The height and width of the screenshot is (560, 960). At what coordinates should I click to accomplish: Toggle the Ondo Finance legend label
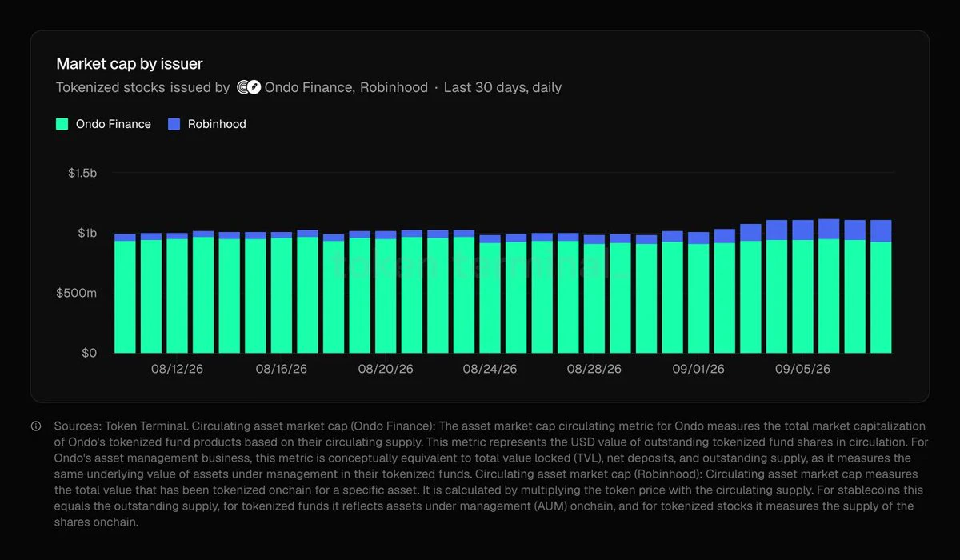coord(114,124)
